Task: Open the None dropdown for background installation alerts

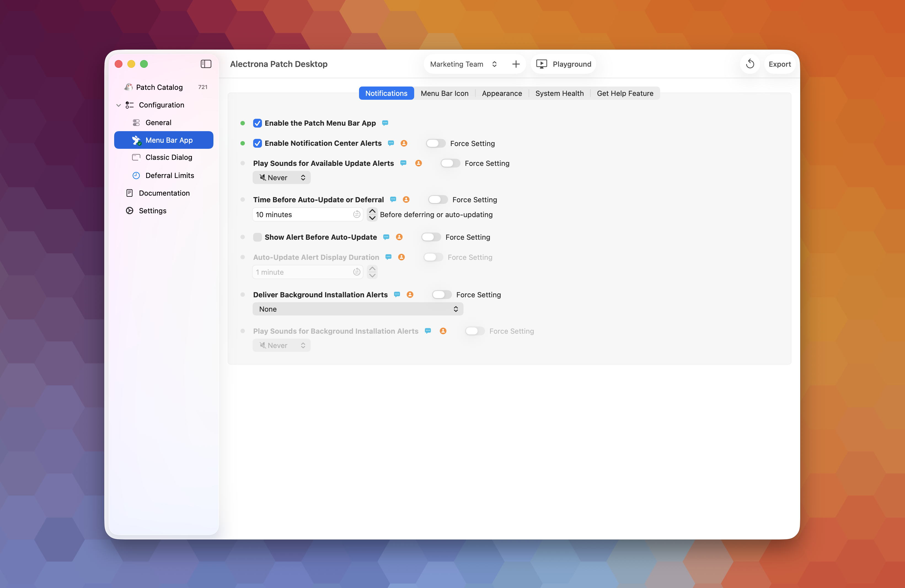Action: click(x=358, y=309)
